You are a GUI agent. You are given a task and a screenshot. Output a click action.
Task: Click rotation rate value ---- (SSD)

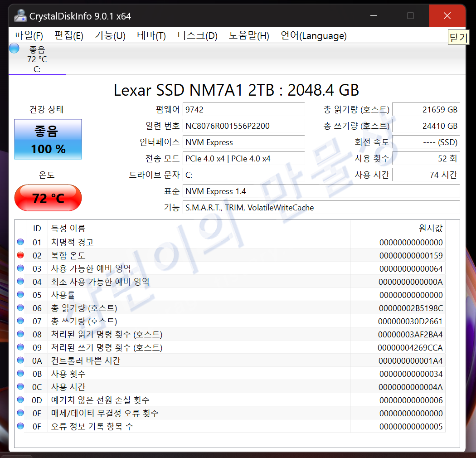pyautogui.click(x=426, y=142)
